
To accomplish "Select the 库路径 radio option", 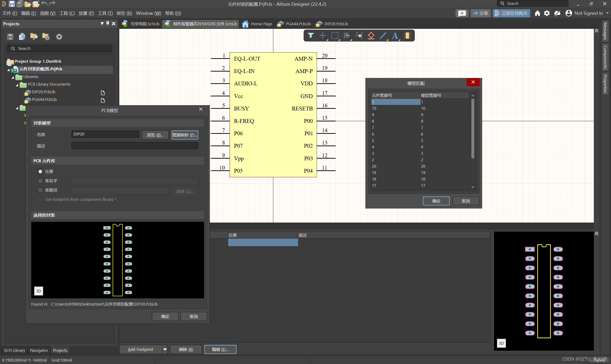I will click(40, 190).
